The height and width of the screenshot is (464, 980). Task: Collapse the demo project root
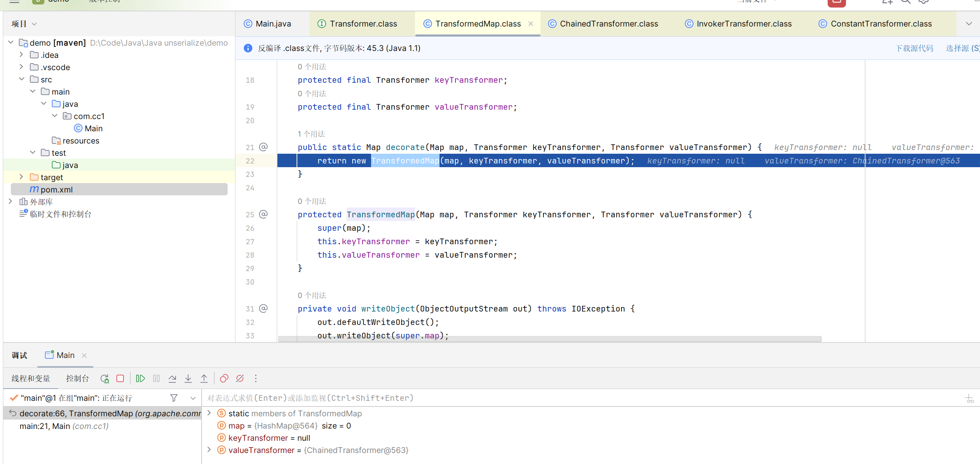tap(11, 42)
